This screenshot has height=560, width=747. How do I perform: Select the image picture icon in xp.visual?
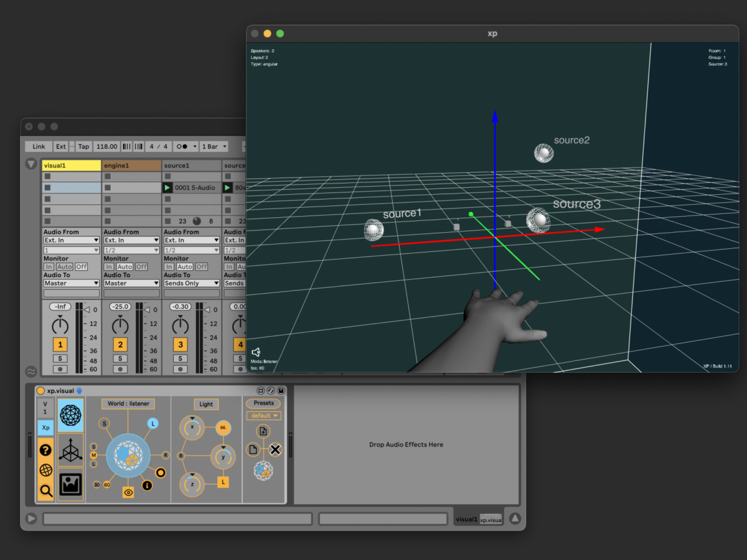[70, 483]
